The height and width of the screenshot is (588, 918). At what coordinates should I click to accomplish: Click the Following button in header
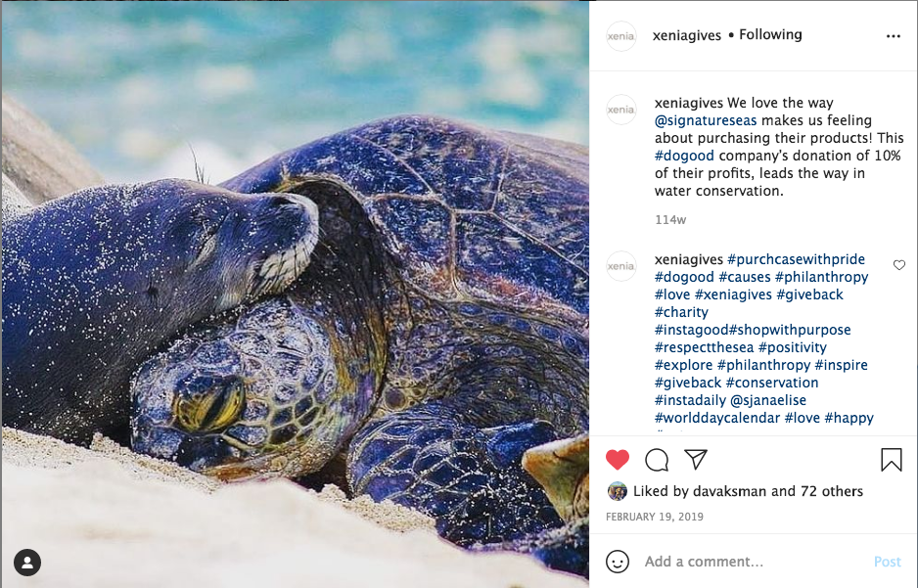click(770, 35)
